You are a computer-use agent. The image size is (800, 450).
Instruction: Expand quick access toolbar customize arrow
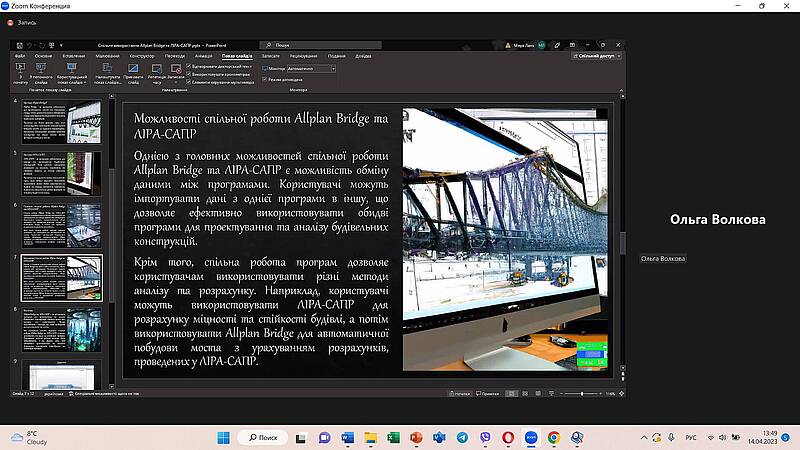pyautogui.click(x=61, y=45)
